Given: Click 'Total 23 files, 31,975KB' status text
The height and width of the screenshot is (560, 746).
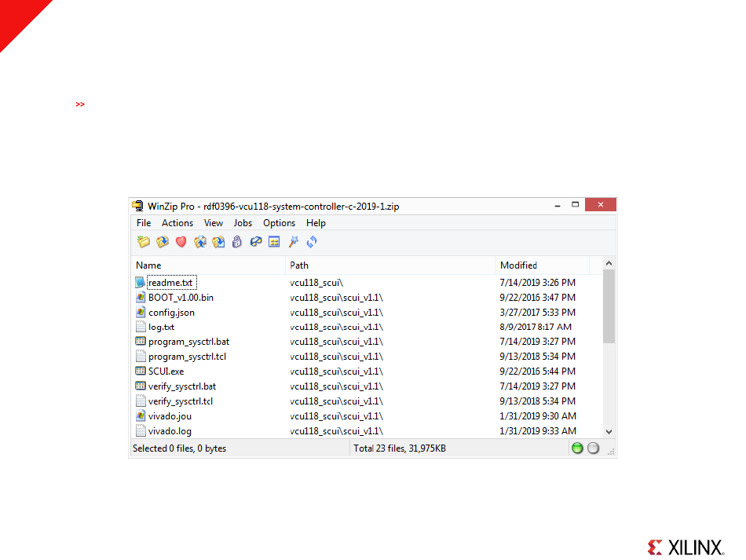Looking at the screenshot, I should 400,448.
